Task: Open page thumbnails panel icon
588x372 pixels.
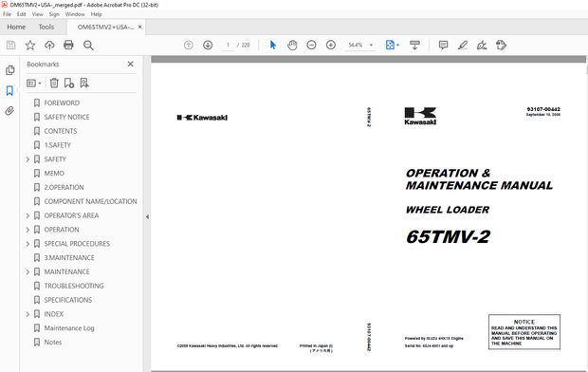Action: (9, 70)
